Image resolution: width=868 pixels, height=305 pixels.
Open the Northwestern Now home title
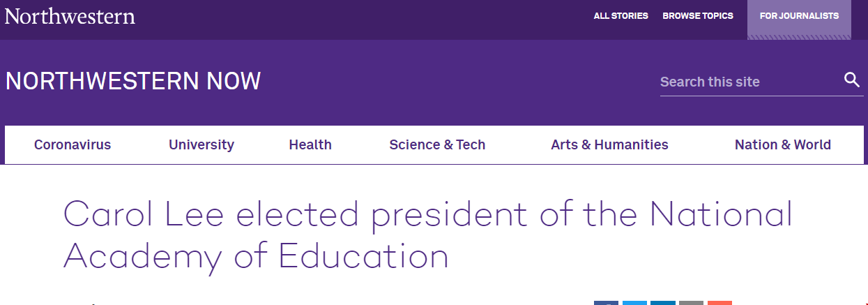coord(133,82)
